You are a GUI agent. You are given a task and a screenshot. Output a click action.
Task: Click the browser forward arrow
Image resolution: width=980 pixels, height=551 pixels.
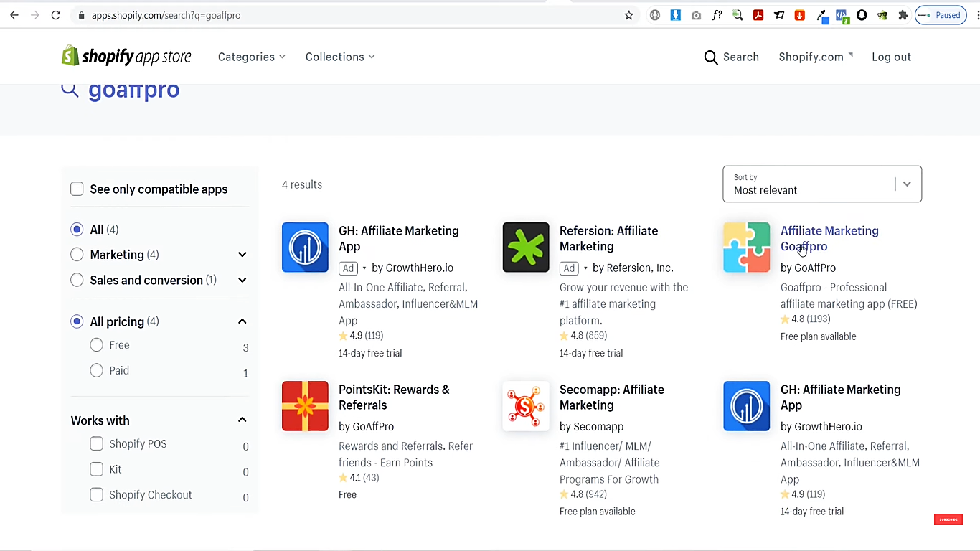point(35,15)
